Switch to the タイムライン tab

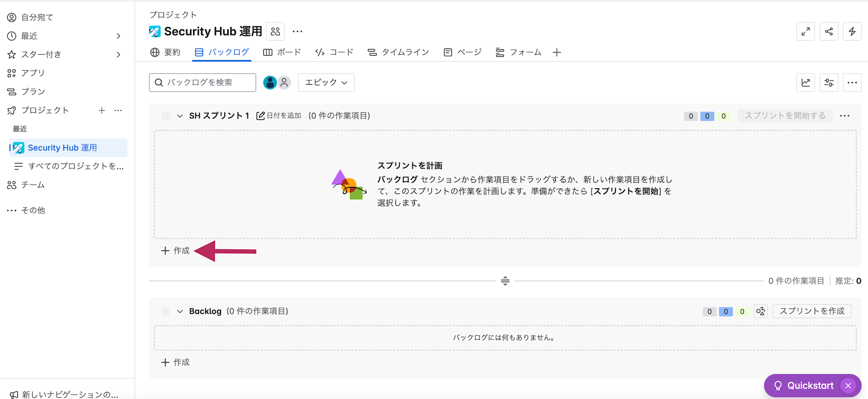coord(398,52)
